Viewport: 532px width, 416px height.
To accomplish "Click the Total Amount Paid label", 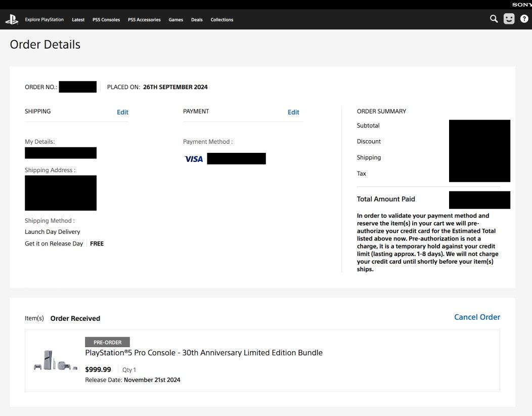I will 386,199.
